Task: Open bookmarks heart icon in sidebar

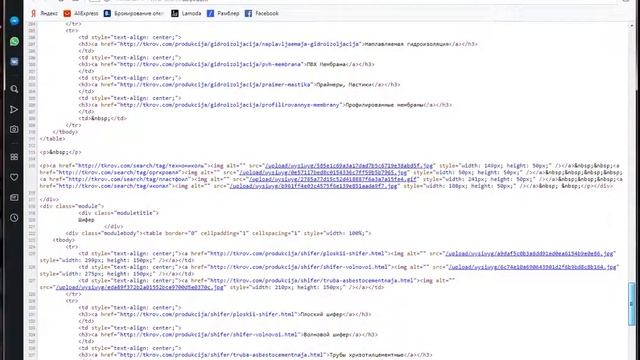Action: [x=14, y=177]
